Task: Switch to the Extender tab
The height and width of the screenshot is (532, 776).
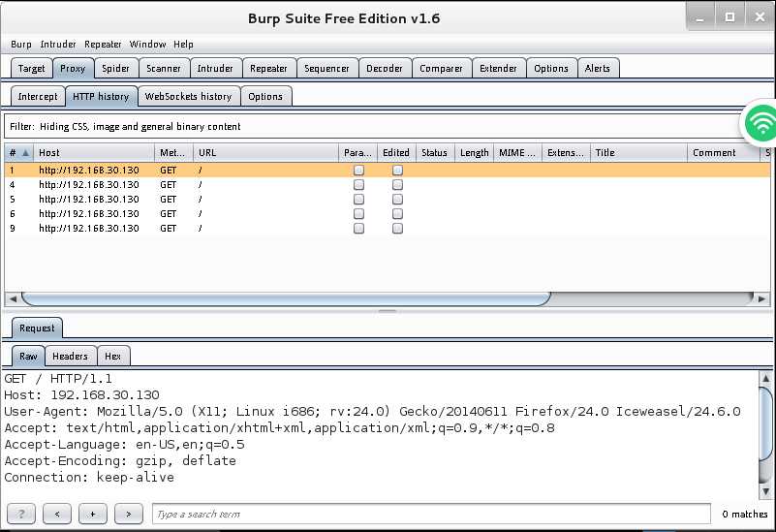Action: pyautogui.click(x=498, y=68)
